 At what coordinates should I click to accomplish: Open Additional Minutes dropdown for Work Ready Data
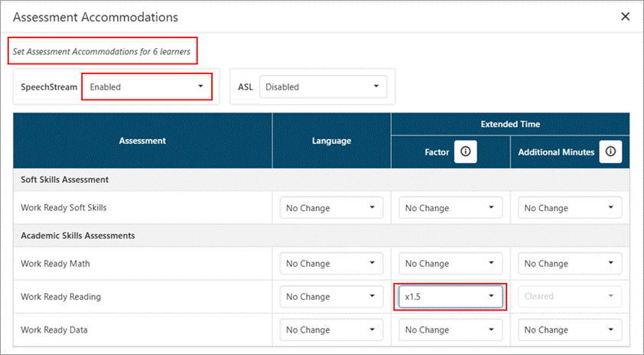tap(570, 330)
